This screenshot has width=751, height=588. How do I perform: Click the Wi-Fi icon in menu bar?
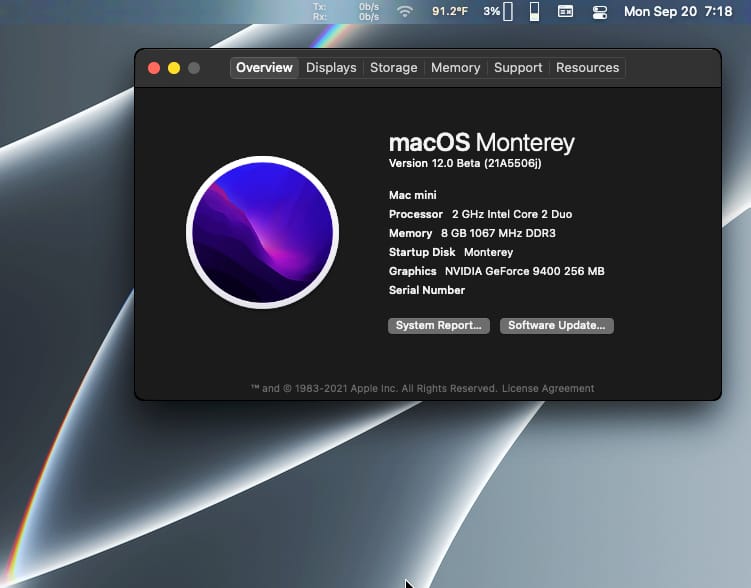pos(405,11)
